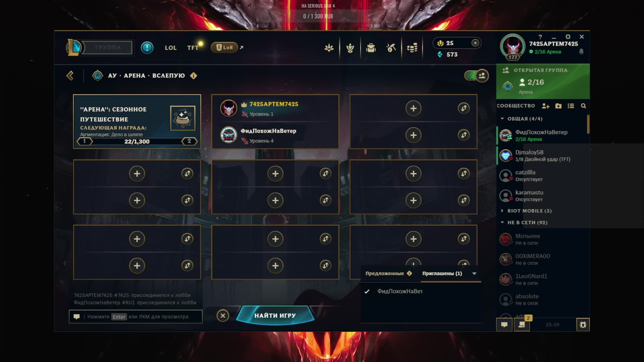The width and height of the screenshot is (644, 362).
Task: Click the add friend icon
Action: 546,106
